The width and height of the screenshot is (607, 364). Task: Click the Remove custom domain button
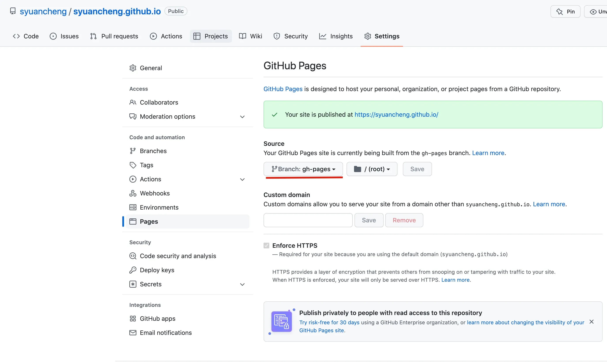pos(404,220)
